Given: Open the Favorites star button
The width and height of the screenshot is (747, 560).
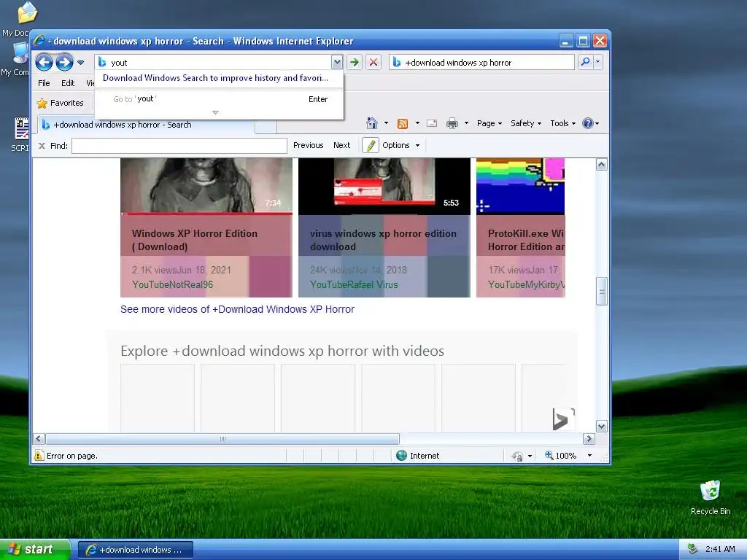Looking at the screenshot, I should coord(61,103).
